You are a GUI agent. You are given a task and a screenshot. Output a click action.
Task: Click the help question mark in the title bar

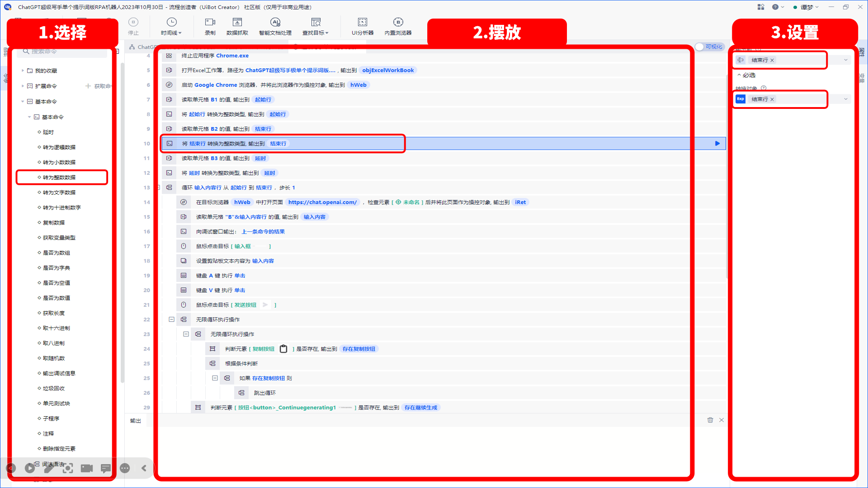pyautogui.click(x=775, y=7)
